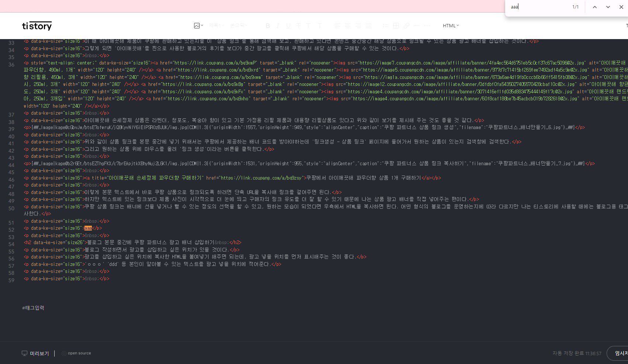The image size is (628, 364).
Task: Align text right in toolbar
Action: point(358,25)
